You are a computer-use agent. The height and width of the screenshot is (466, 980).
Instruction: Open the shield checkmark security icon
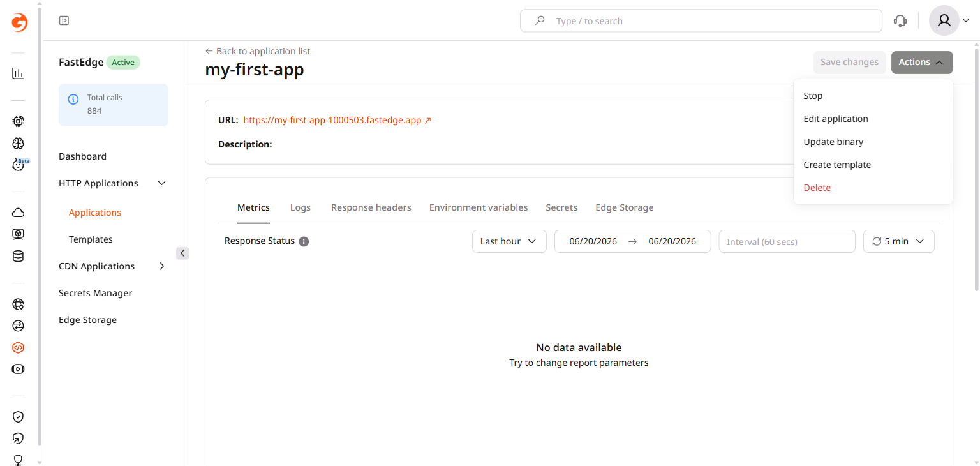click(18, 417)
